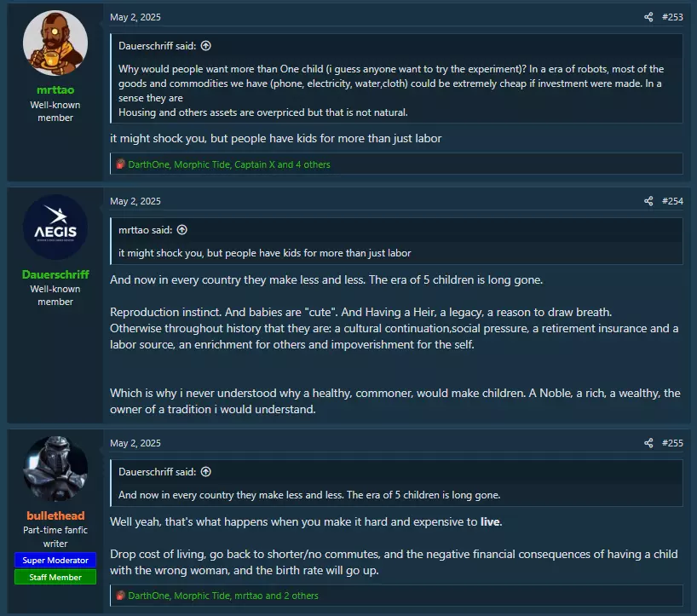Open the Dauerschriff username link

(x=55, y=274)
